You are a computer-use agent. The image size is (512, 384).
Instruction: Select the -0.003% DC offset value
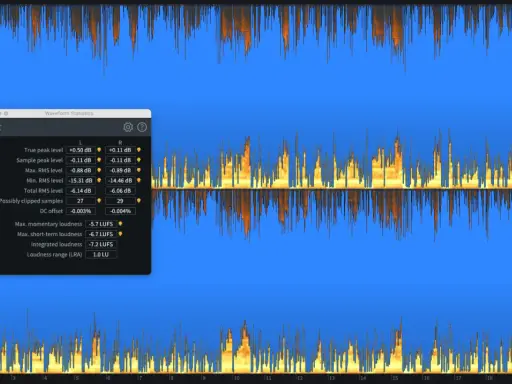click(x=81, y=211)
